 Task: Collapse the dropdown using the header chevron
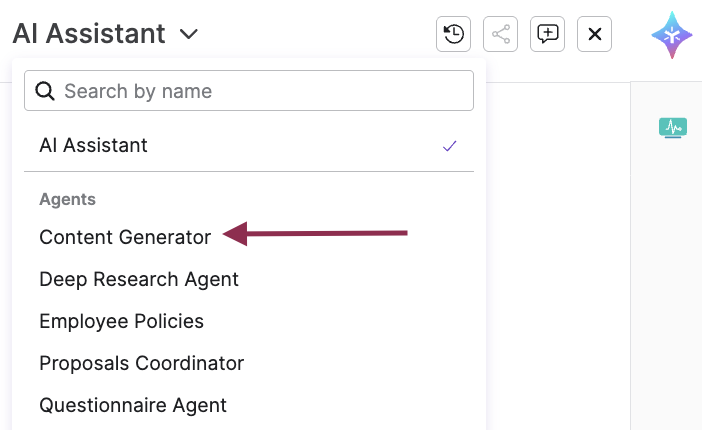point(189,34)
